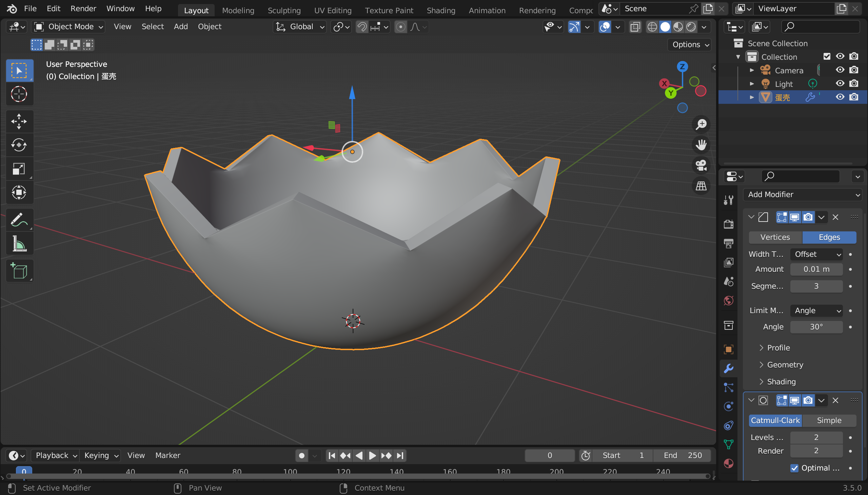
Task: Expand the Camera tree item
Action: (752, 70)
